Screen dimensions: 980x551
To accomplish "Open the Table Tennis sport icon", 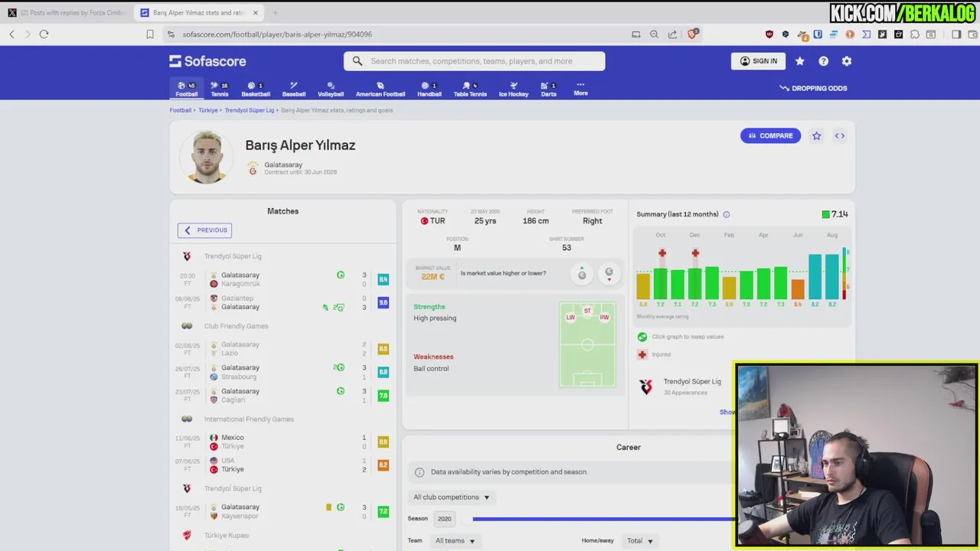I will pos(470,89).
